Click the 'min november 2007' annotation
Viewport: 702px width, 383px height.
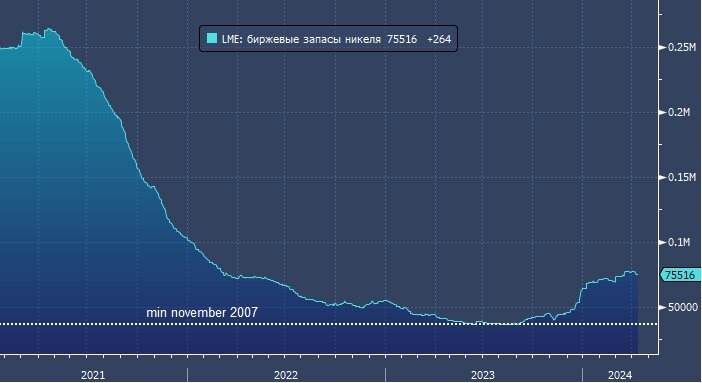point(202,312)
